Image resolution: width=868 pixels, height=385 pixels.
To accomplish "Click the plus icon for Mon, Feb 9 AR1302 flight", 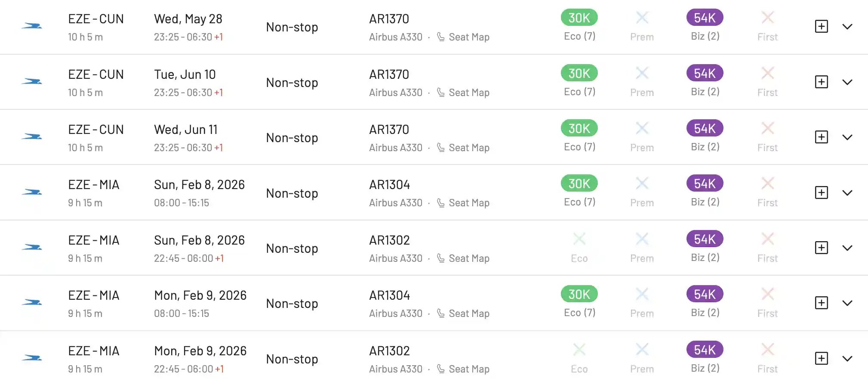I will (x=822, y=358).
